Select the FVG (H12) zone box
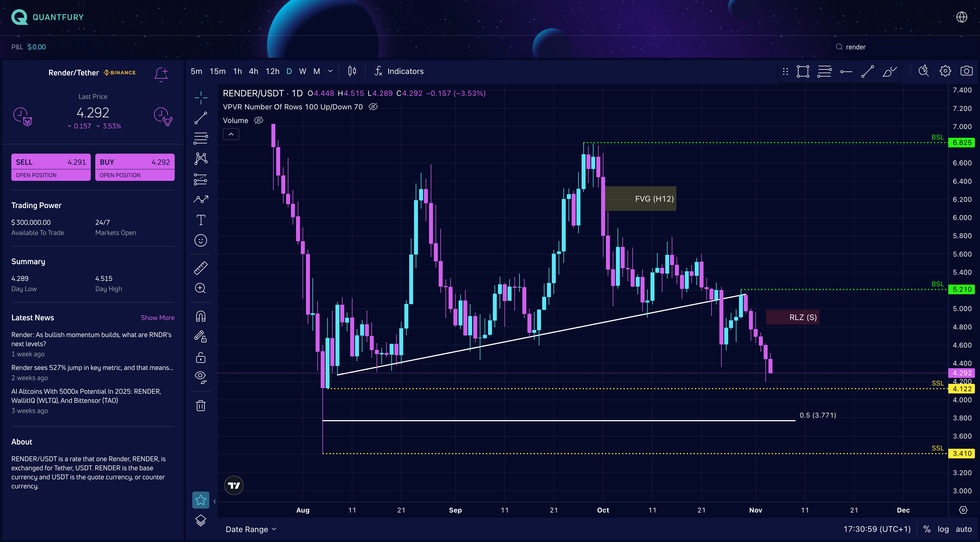The width and height of the screenshot is (980, 542). (x=640, y=198)
